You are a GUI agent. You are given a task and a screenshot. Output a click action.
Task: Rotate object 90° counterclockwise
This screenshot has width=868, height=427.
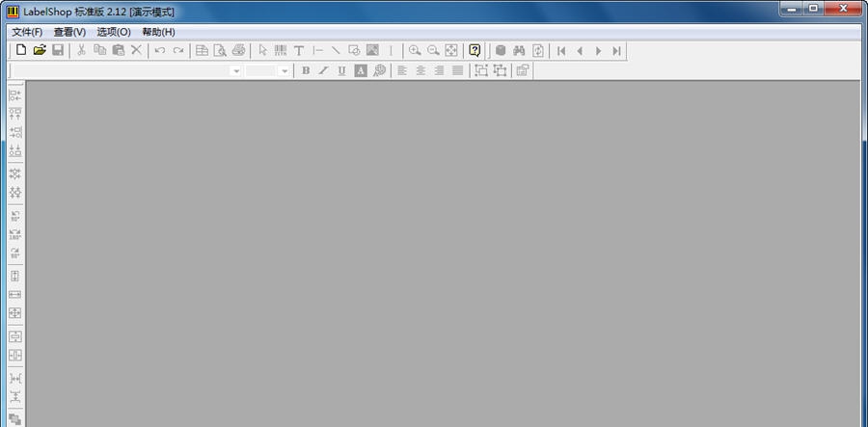point(14,216)
